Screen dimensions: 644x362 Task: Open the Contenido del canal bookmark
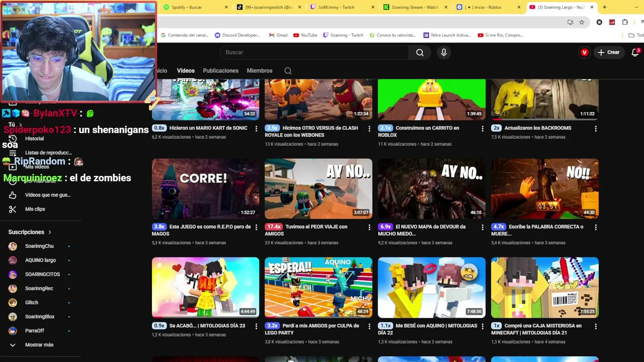coord(184,35)
